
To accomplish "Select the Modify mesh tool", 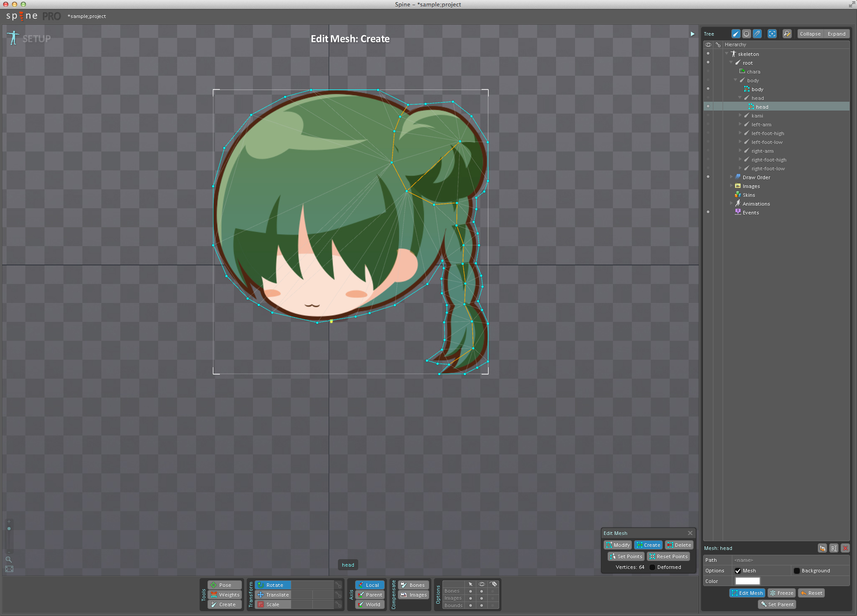I will tap(618, 545).
